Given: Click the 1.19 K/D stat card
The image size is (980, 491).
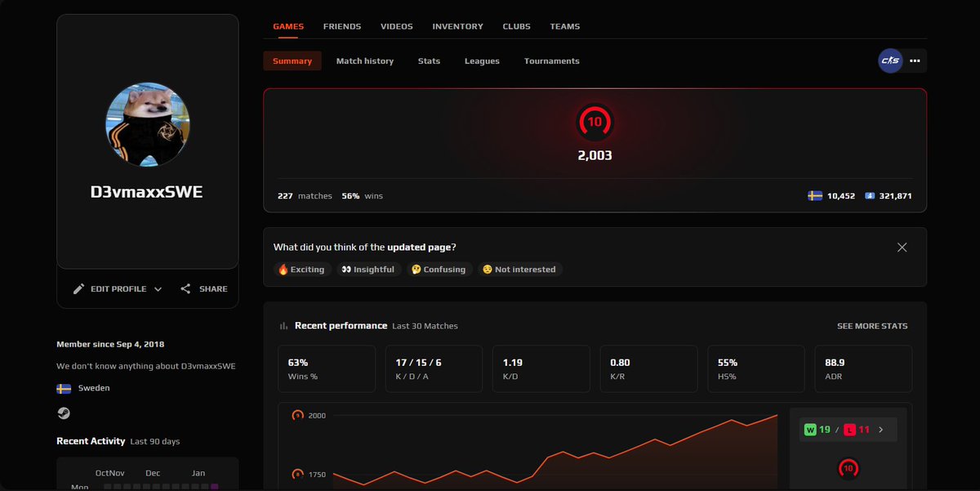Looking at the screenshot, I should click(x=541, y=369).
